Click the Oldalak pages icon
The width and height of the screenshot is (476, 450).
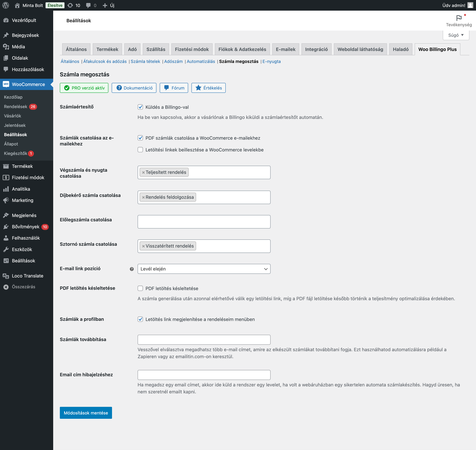coord(6,58)
